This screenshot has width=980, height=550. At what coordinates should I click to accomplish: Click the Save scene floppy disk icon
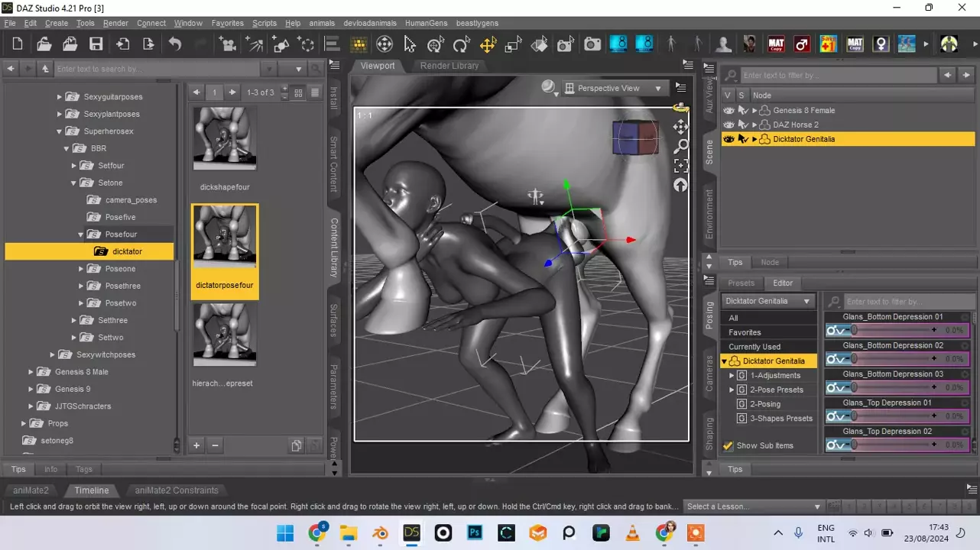96,44
